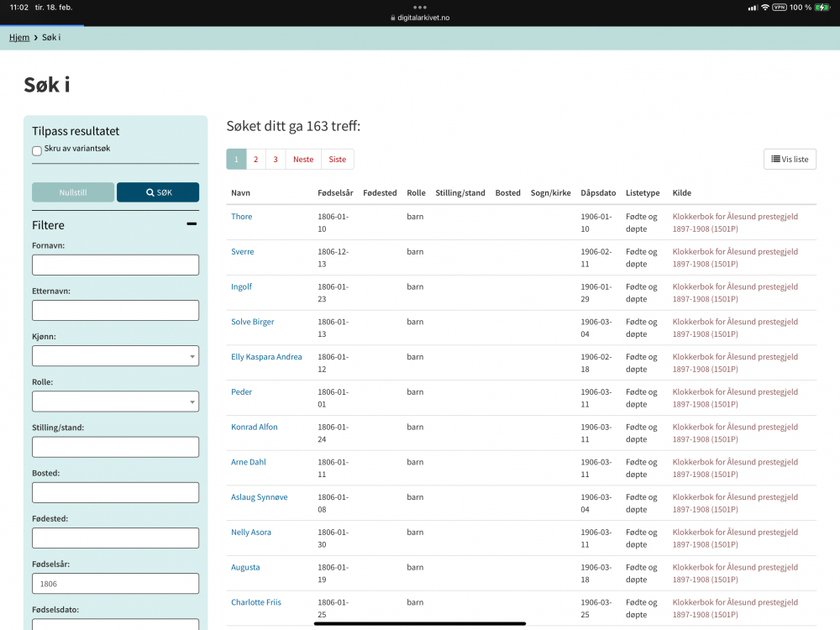This screenshot has height=630, width=840.
Task: Click the Hjem breadcrumb link
Action: pos(19,38)
